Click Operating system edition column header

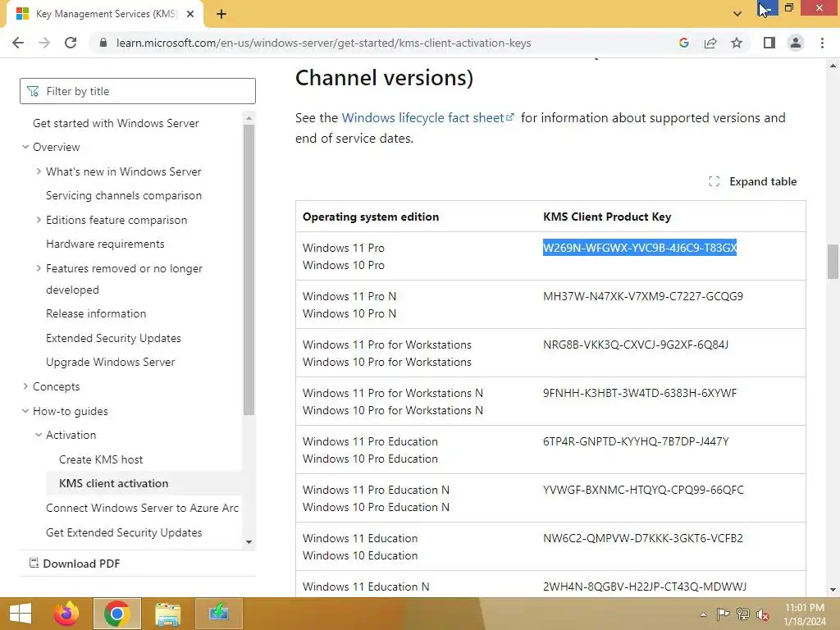371,217
